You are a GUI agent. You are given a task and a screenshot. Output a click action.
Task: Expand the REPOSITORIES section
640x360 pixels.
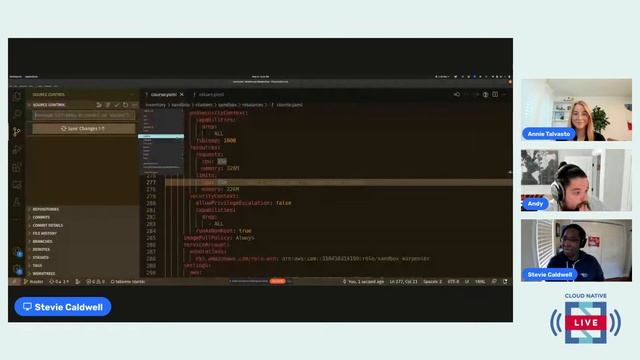pos(46,209)
